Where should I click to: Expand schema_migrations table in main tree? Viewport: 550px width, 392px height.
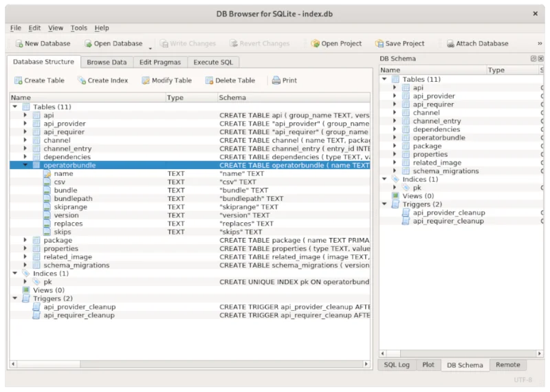25,265
